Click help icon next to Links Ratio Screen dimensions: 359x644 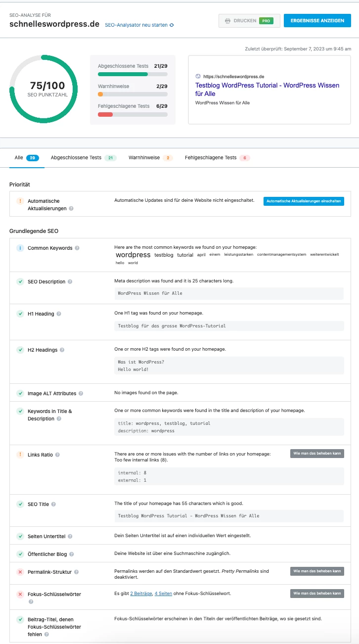click(57, 455)
